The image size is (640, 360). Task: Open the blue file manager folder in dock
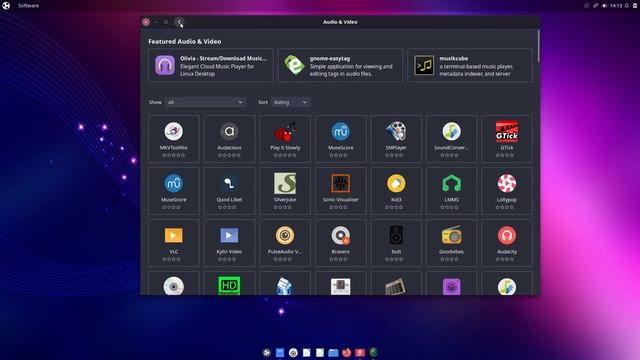coord(333,352)
